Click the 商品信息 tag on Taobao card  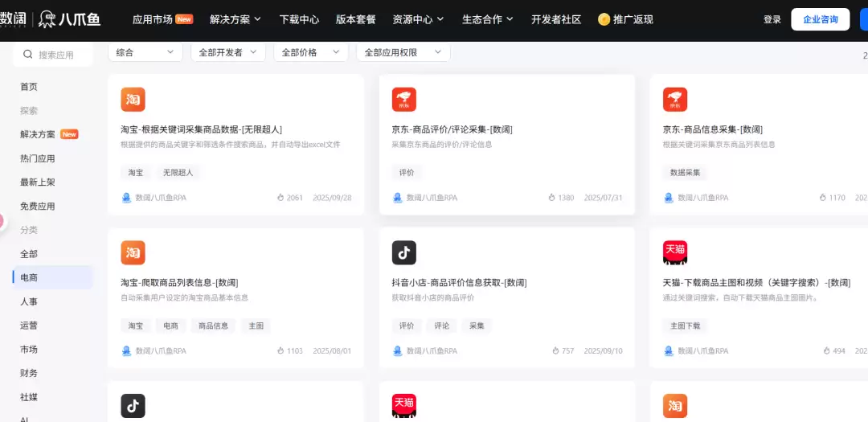213,326
